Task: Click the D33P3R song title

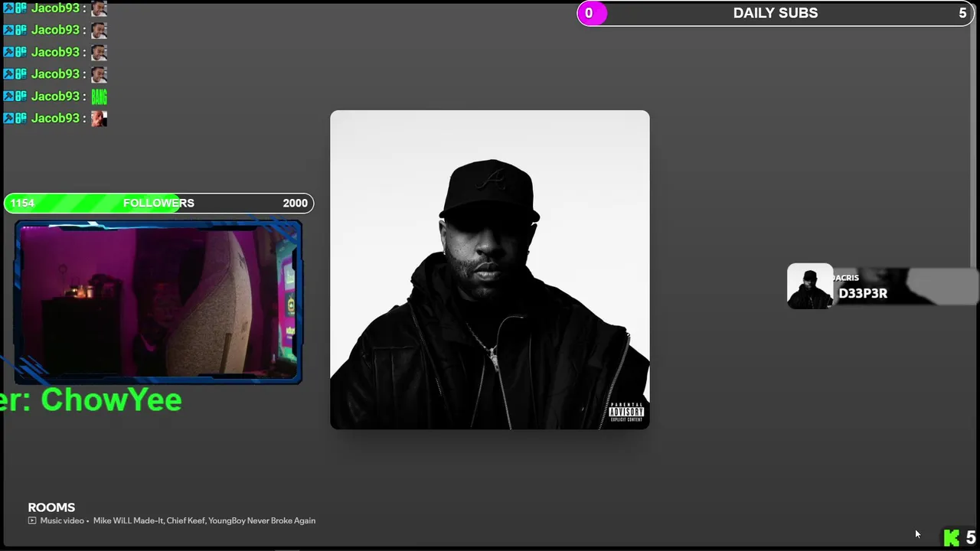Action: (x=863, y=294)
